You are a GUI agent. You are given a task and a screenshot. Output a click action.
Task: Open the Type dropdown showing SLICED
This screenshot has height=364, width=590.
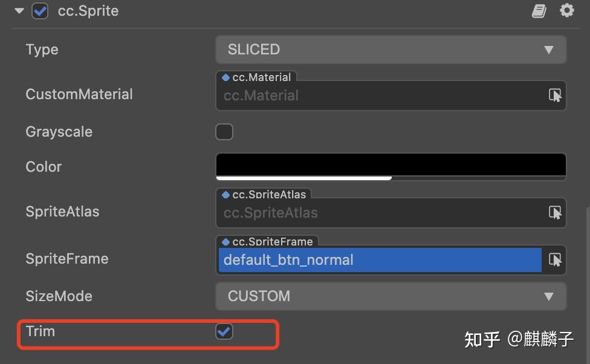tap(391, 50)
